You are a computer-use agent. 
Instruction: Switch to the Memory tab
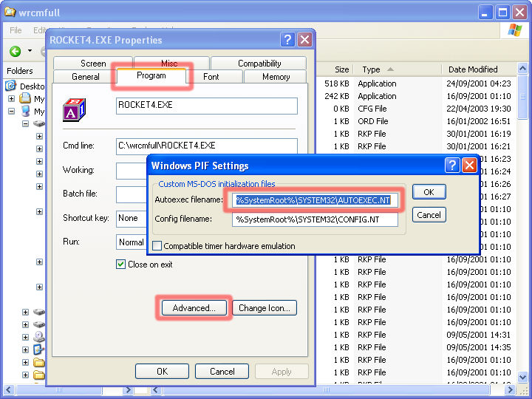tap(276, 77)
